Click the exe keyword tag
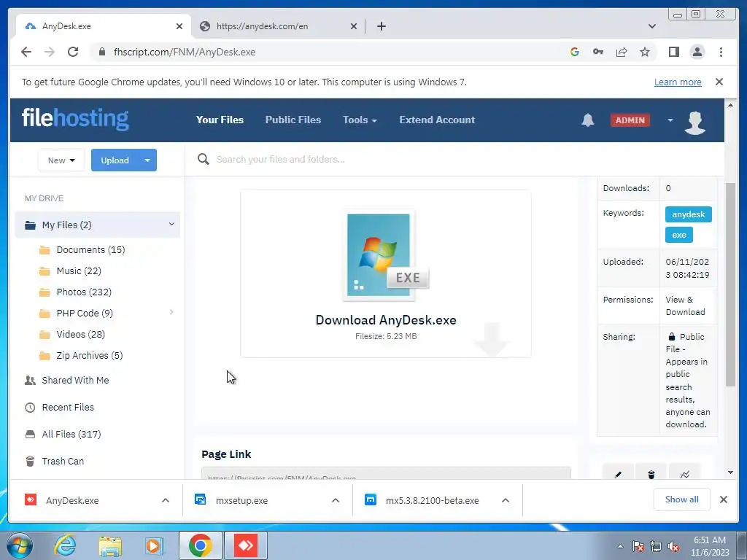This screenshot has width=747, height=560. point(679,235)
